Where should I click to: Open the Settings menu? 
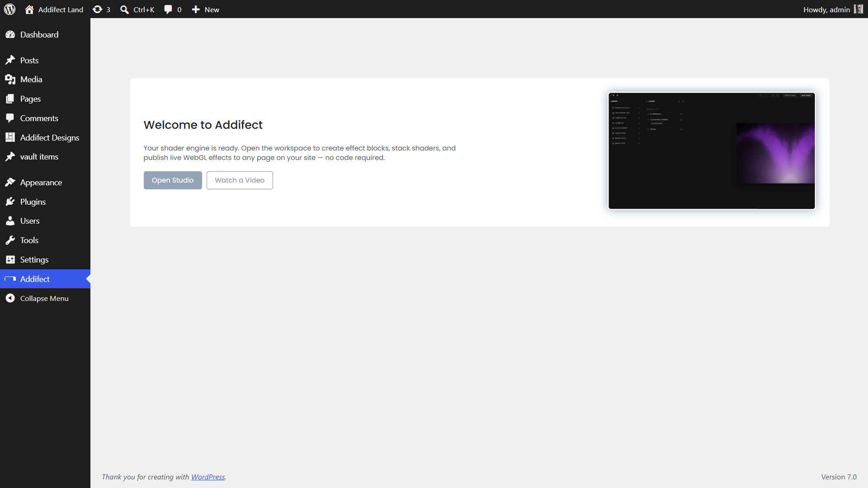coord(45,260)
